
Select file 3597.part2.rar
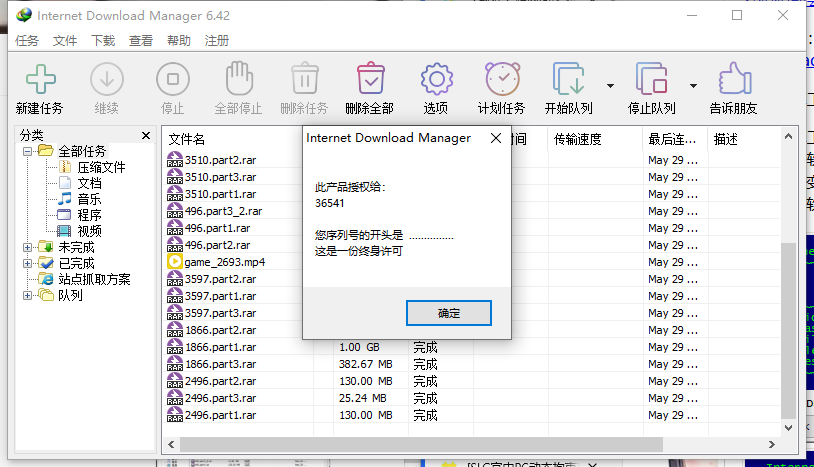[x=220, y=279]
